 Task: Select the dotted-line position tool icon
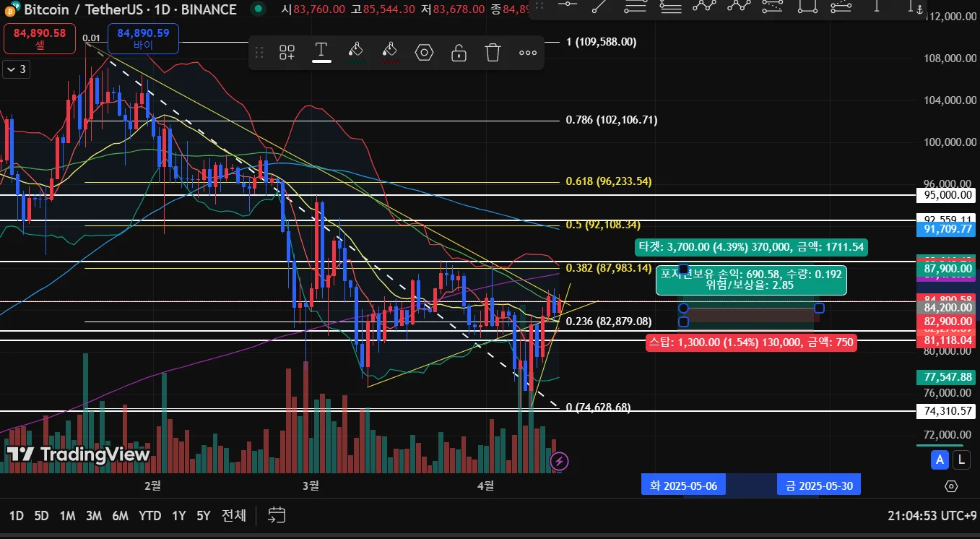(841, 5)
